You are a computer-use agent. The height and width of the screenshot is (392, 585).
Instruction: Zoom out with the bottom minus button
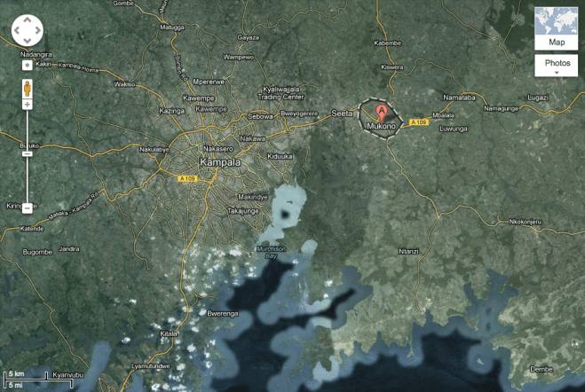point(27,208)
